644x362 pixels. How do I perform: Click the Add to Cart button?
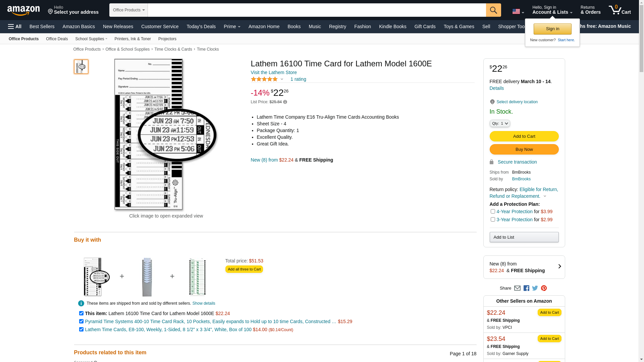click(x=524, y=136)
